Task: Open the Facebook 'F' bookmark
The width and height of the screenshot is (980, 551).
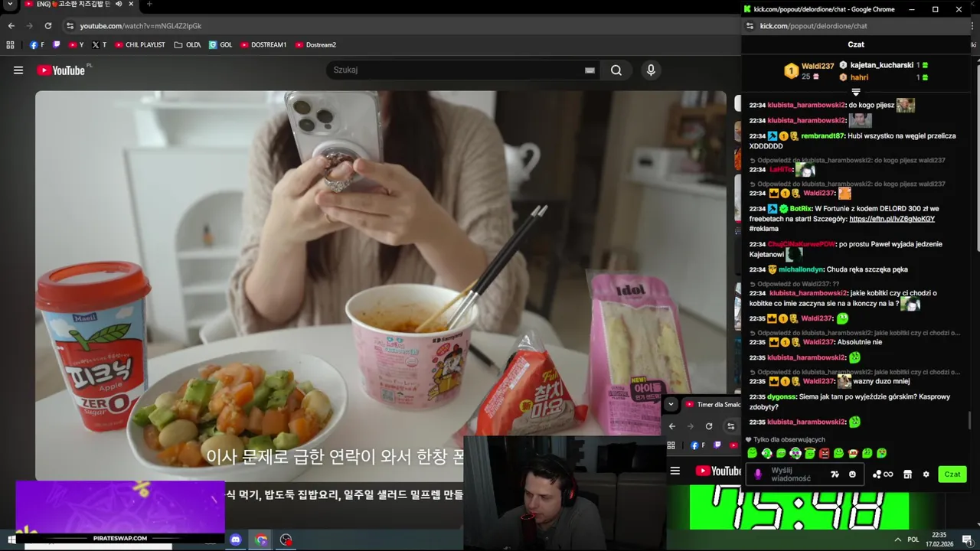Action: coord(37,45)
